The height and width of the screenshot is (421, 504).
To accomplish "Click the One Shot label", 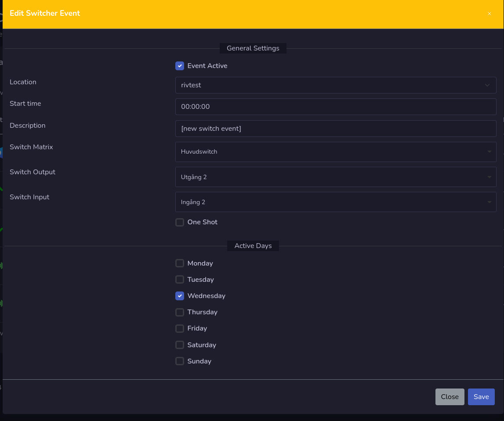I will click(203, 222).
